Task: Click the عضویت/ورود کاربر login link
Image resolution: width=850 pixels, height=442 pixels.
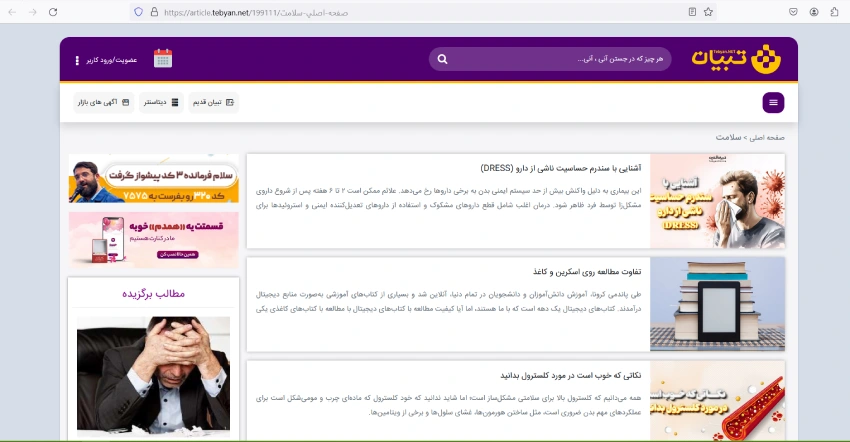Action: point(112,60)
